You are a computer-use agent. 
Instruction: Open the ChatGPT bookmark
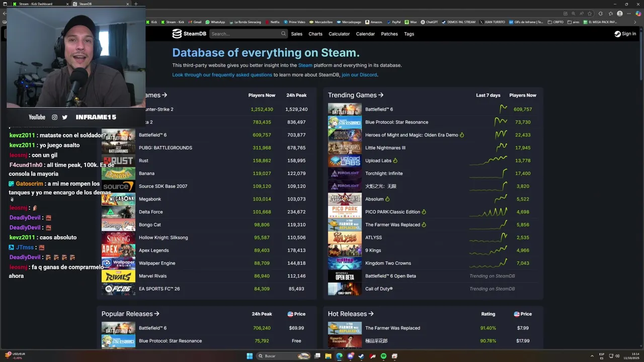(429, 22)
